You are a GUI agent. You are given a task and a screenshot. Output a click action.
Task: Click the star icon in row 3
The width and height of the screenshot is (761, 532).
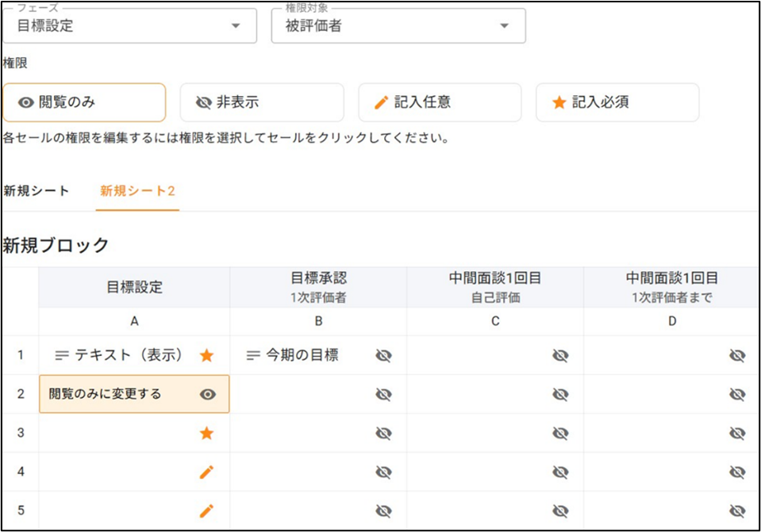coord(206,433)
